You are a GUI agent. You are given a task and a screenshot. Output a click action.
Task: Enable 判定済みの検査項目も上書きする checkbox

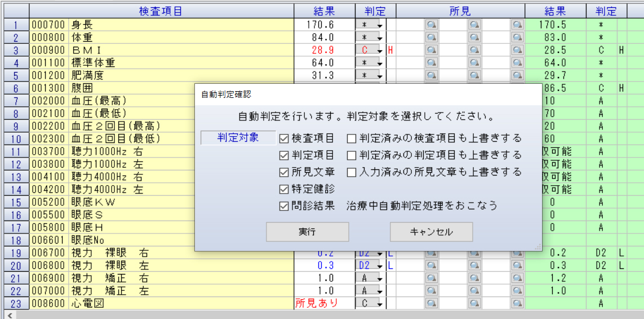(352, 138)
